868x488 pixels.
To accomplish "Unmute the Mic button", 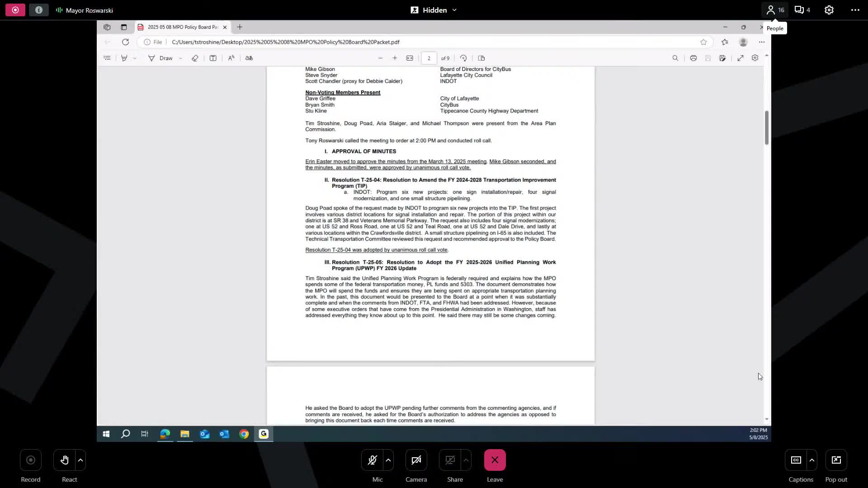I will click(x=372, y=460).
